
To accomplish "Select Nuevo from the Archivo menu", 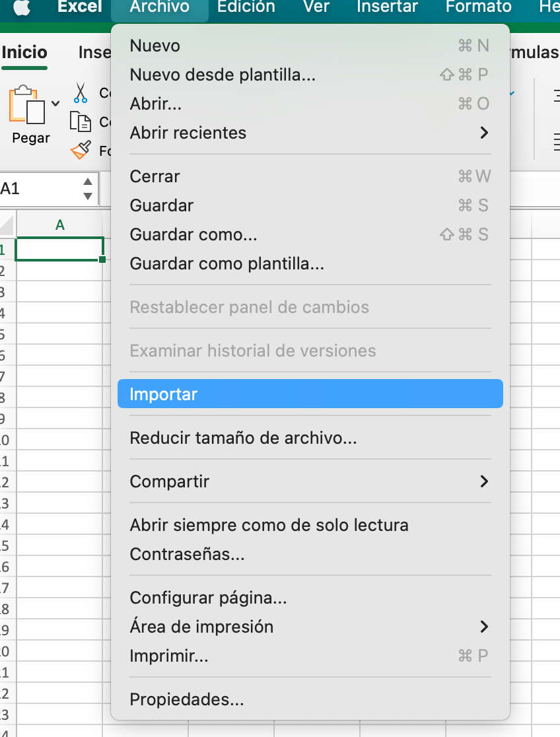I will click(310, 46).
